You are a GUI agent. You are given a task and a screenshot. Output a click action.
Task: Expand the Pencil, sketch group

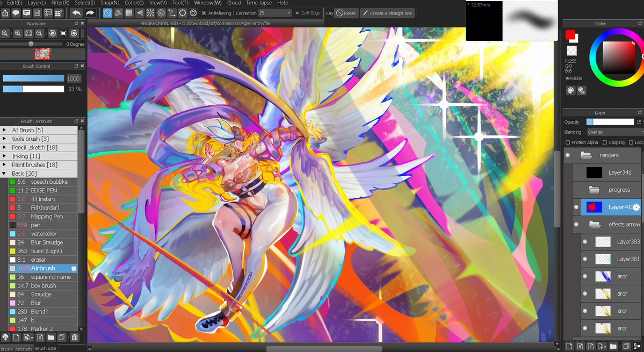point(4,147)
